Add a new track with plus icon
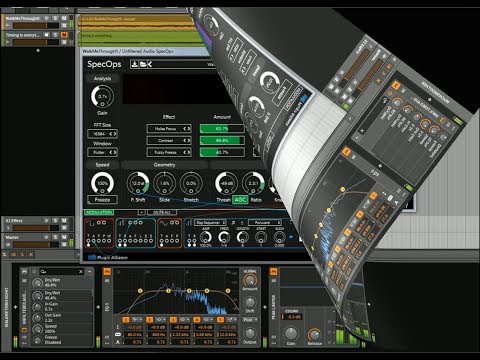The image size is (480, 360). click(x=38, y=50)
